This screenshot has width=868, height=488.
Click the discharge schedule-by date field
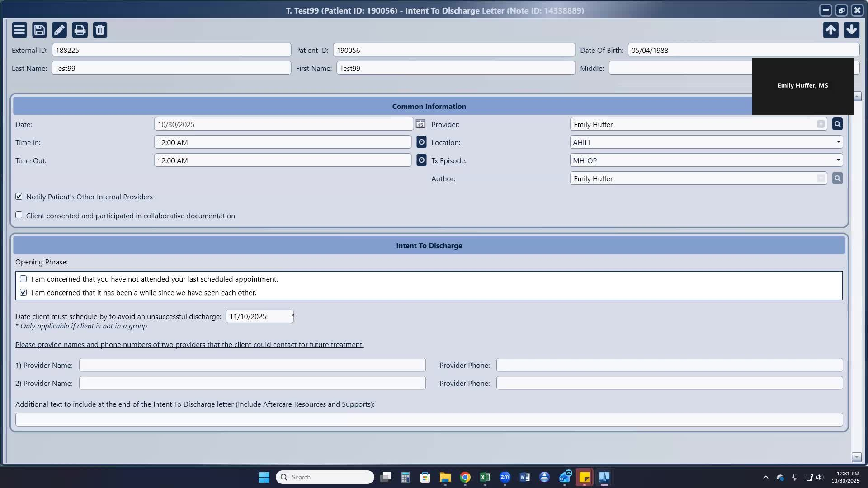pos(259,316)
